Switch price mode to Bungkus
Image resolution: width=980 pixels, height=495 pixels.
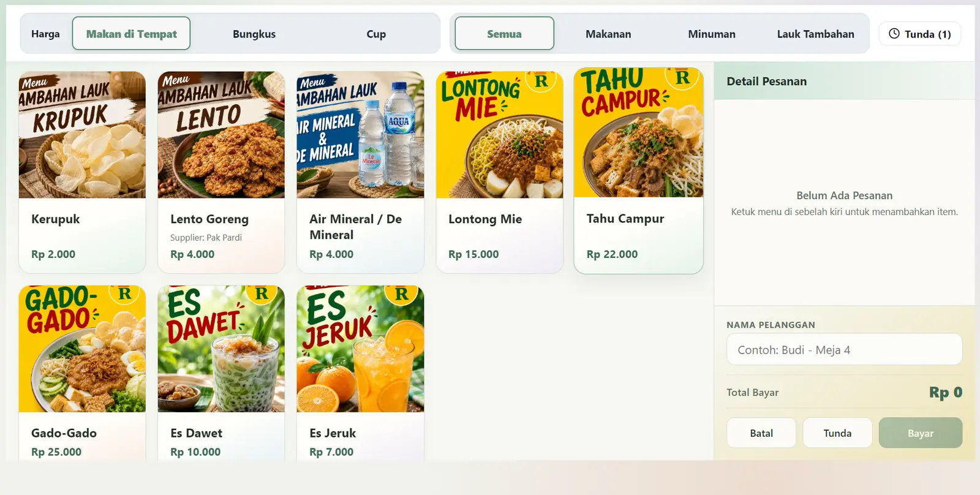click(254, 34)
